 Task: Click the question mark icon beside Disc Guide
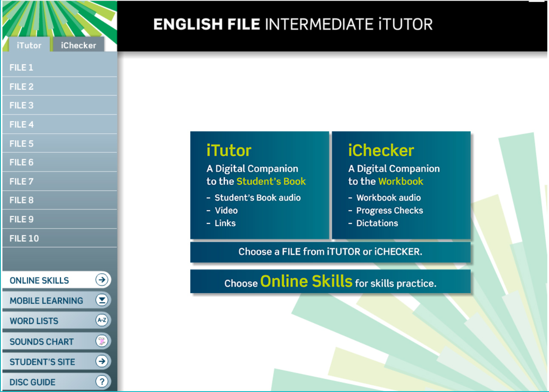click(x=102, y=382)
